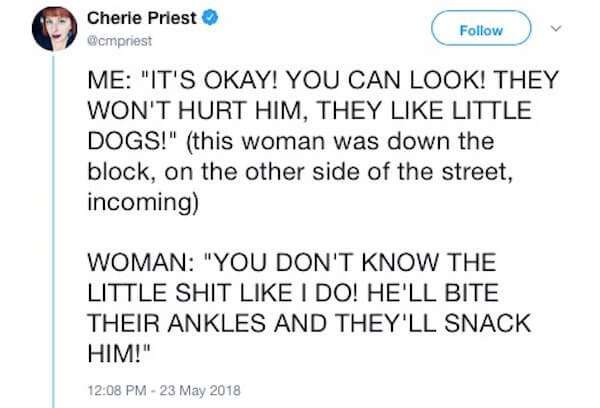The height and width of the screenshot is (408, 600).
Task: Click the word "WOMAN:" in the second paragraph
Action: pyautogui.click(x=140, y=263)
